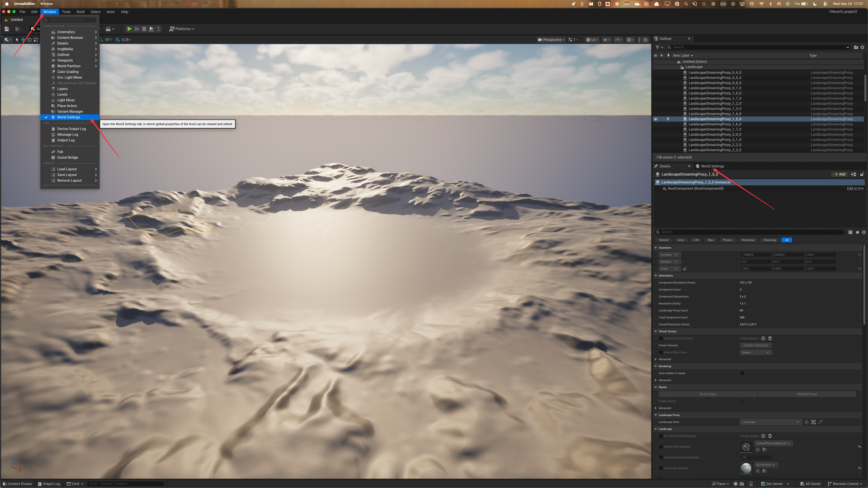Browse to M_ProcGrid in Content Browser
Screen dimensions: 868x488
765,471
